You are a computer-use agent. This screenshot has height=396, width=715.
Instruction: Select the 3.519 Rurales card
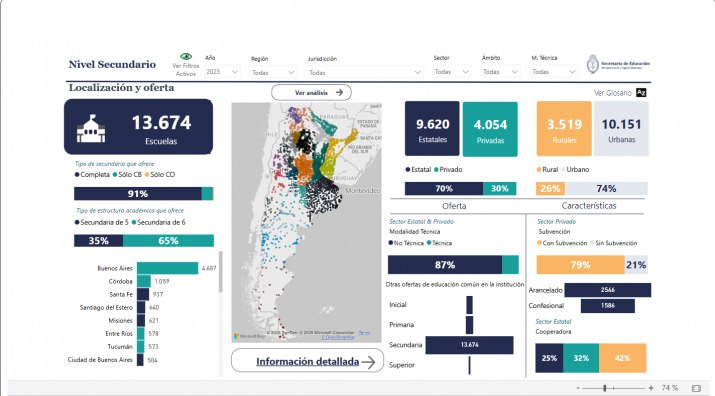tap(564, 129)
